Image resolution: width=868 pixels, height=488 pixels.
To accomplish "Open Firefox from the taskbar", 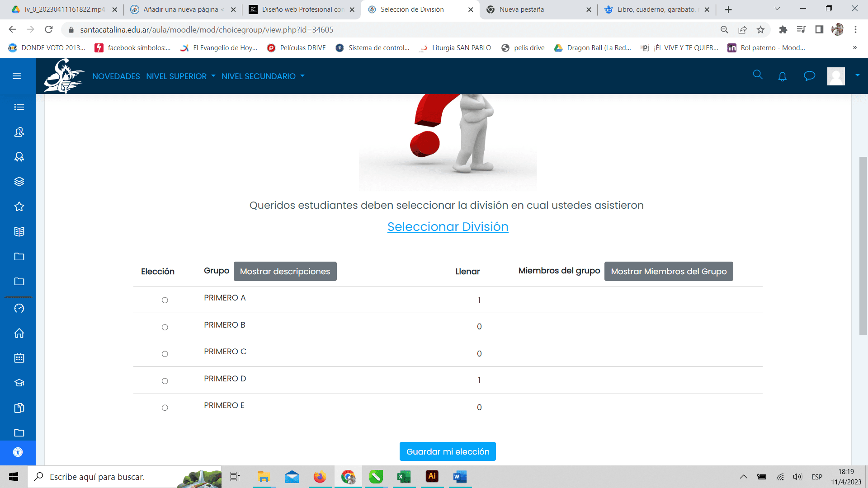I will [x=320, y=477].
